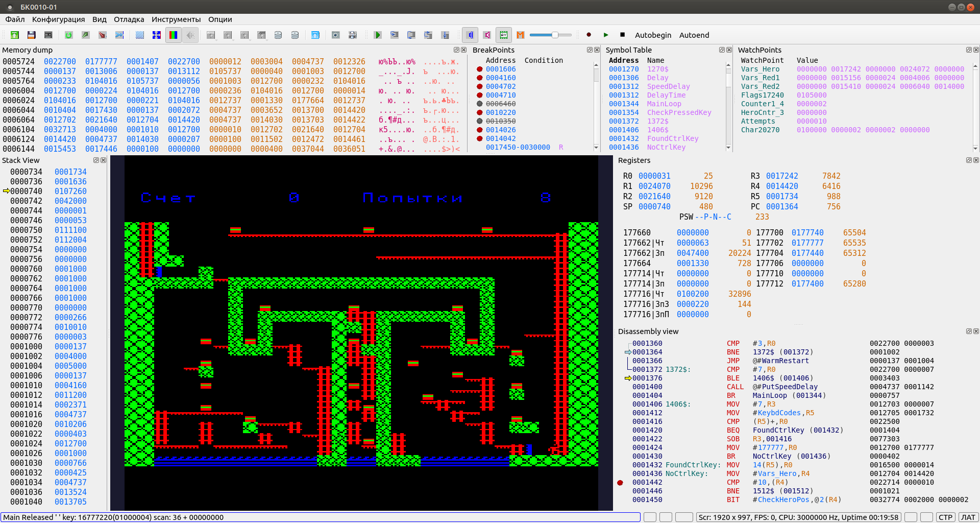
Task: Open the Файл menu
Action: click(x=15, y=19)
